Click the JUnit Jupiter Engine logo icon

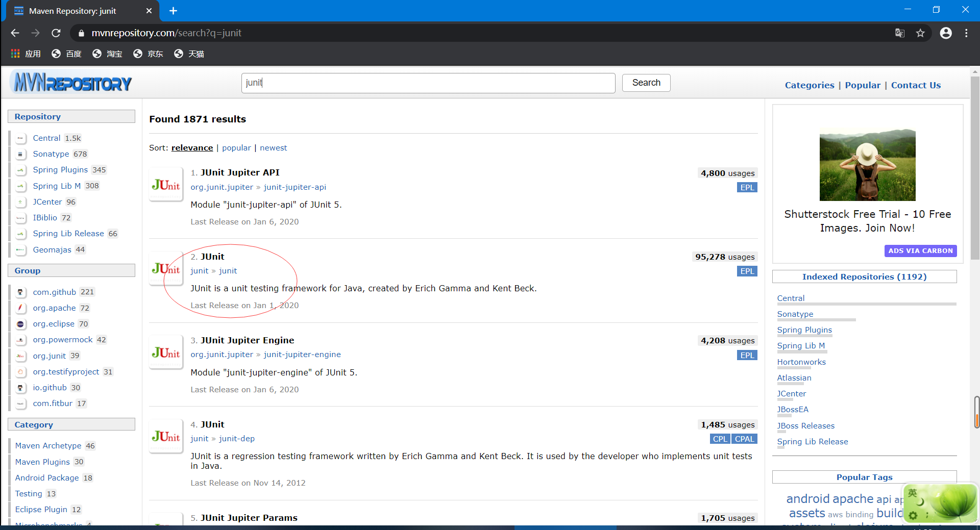166,352
